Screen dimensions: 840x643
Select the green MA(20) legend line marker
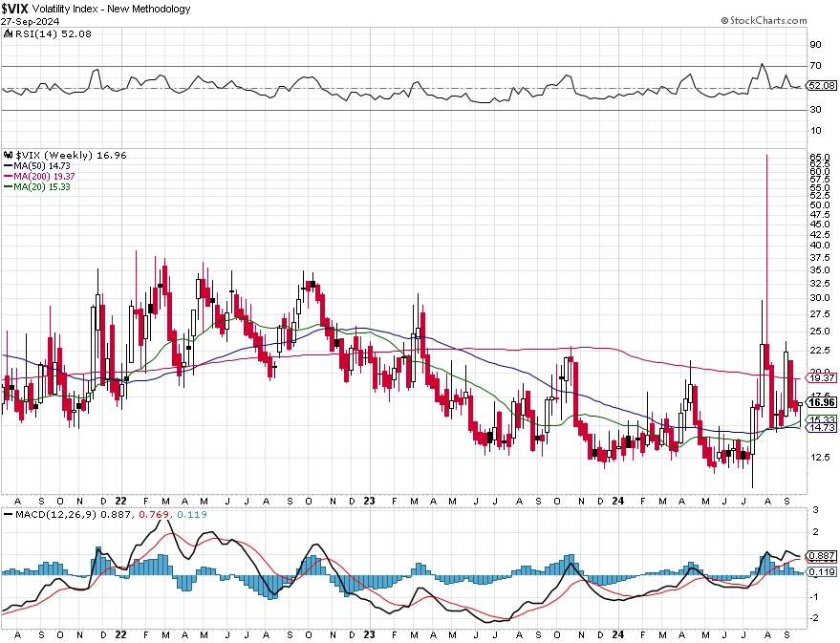(8, 187)
